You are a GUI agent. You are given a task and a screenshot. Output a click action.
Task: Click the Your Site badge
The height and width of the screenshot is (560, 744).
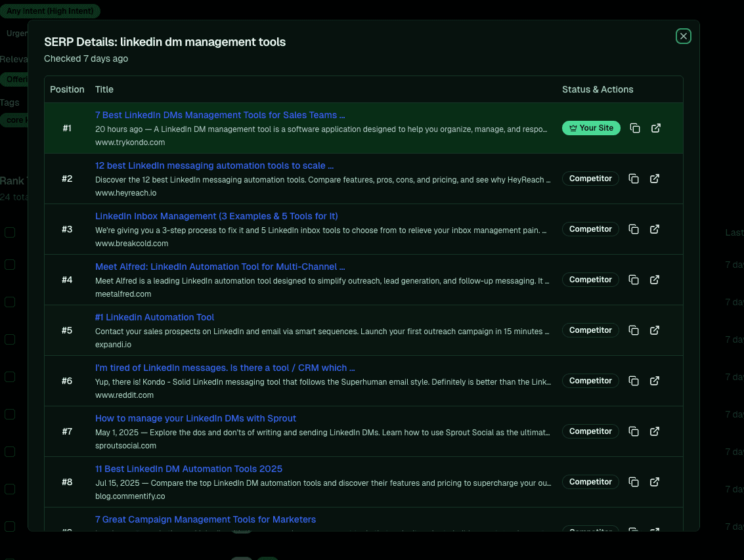(591, 128)
